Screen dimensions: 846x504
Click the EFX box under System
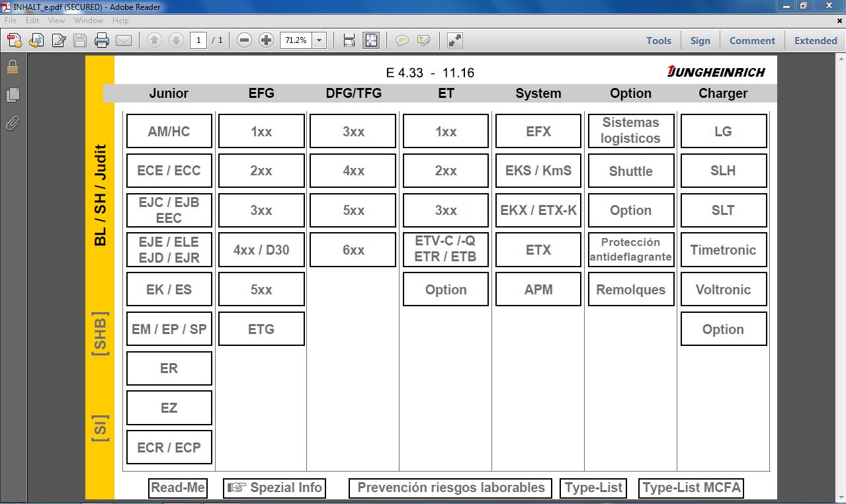[538, 131]
